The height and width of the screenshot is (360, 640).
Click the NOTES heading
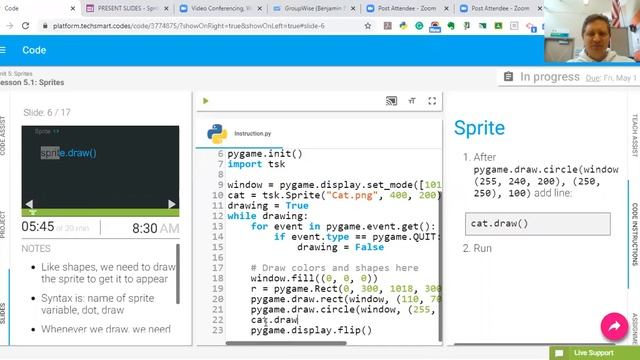point(36,249)
